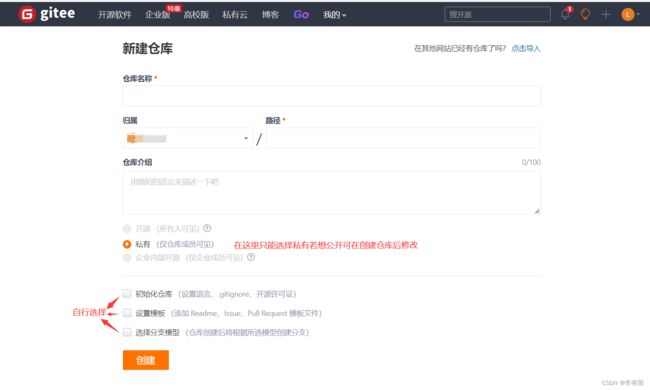The image size is (650, 390).
Task: Click the lightbulb tips icon in header
Action: (585, 14)
